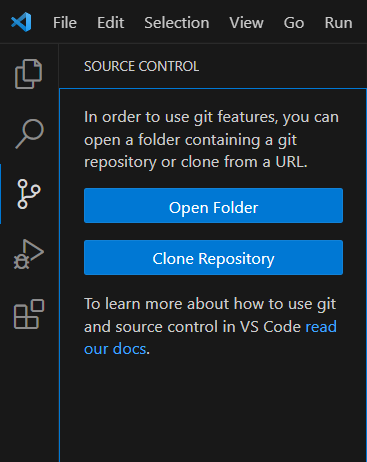Open the View menu

(246, 23)
